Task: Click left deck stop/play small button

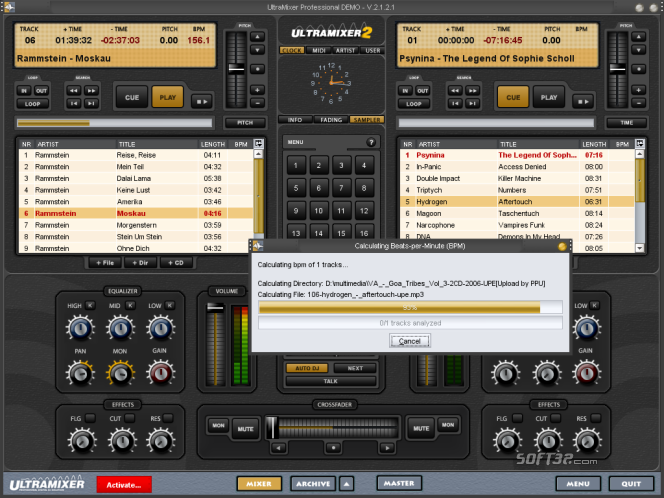Action: [202, 102]
